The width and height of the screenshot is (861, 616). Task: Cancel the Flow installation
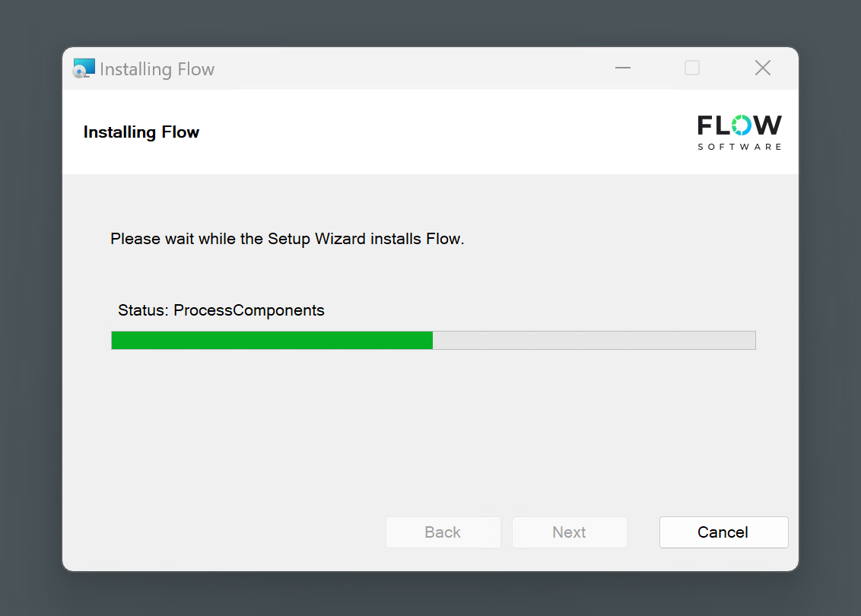point(723,532)
